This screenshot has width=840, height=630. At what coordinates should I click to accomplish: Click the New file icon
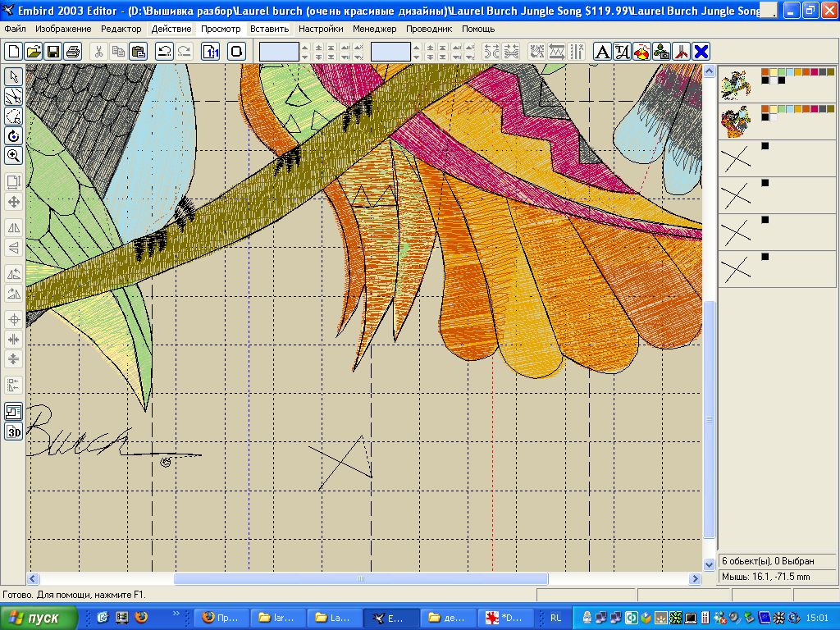pos(14,52)
